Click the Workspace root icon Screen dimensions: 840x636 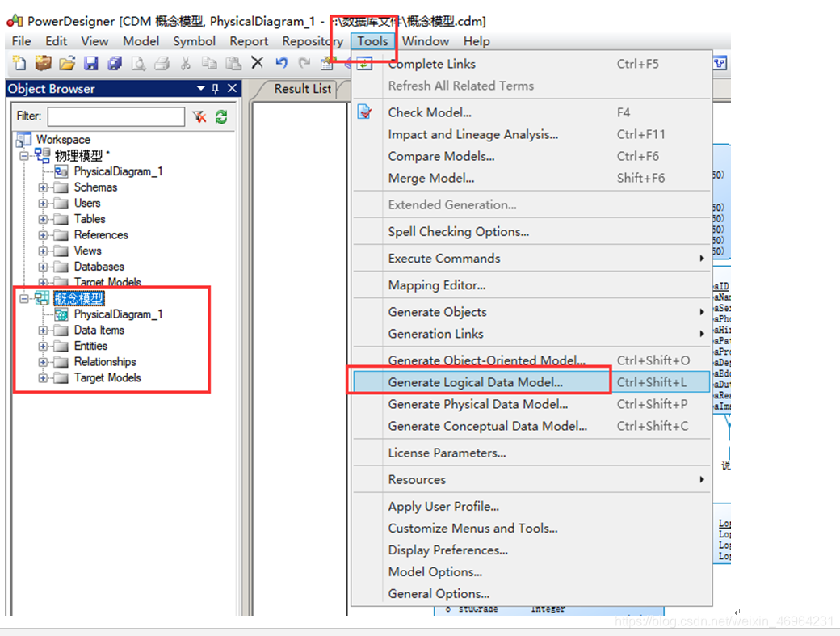pyautogui.click(x=23, y=139)
